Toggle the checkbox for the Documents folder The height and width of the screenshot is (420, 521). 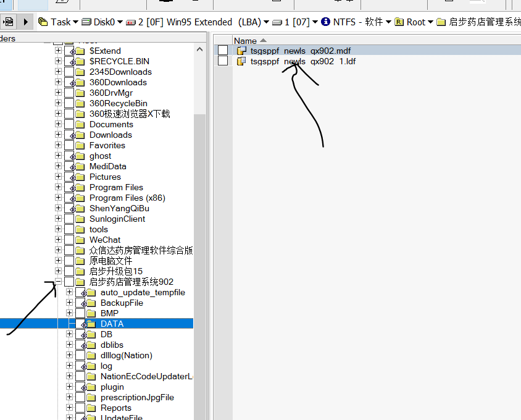click(x=69, y=125)
